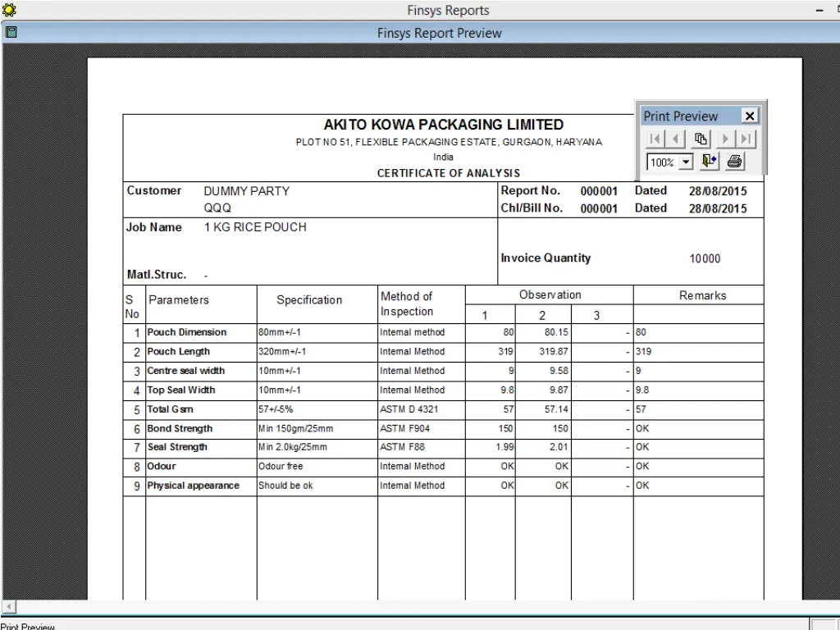Click Report No. value 000001
Image resolution: width=840 pixels, height=630 pixels.
[599, 191]
